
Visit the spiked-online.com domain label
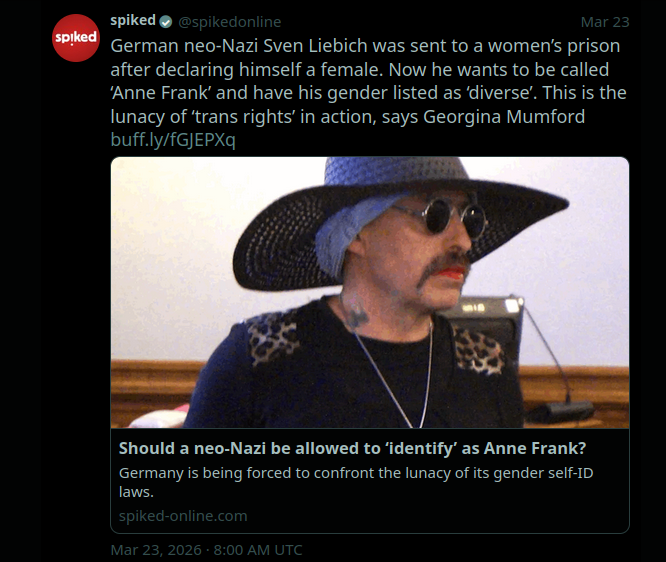pos(183,516)
